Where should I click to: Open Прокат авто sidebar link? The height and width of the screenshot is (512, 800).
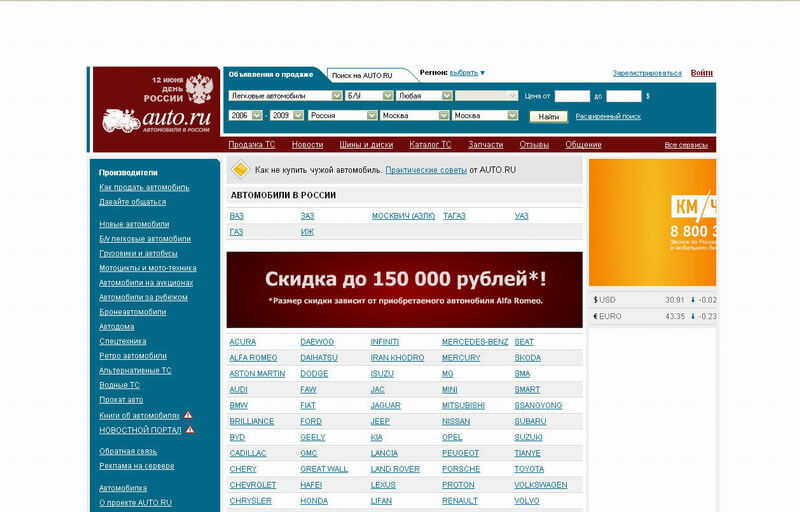point(121,399)
